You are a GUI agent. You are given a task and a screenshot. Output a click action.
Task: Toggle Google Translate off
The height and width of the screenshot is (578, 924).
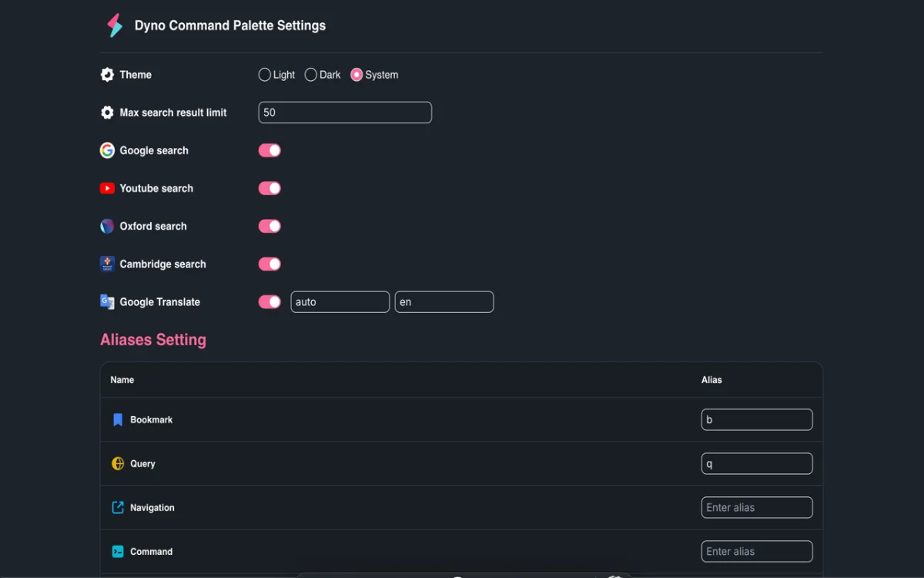point(269,301)
